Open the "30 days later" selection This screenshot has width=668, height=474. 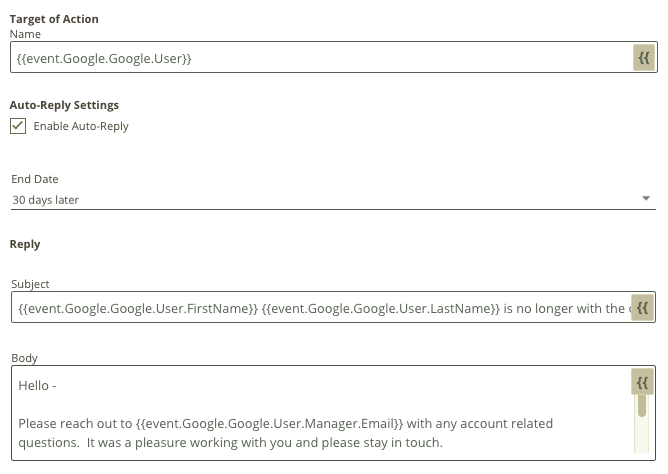coord(333,200)
